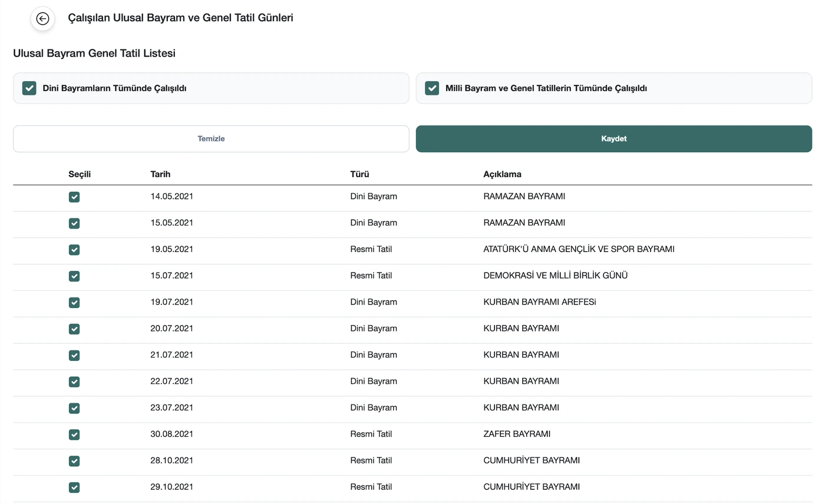
Task: Click ZAFER BAYRAMI description cell
Action: click(x=517, y=434)
